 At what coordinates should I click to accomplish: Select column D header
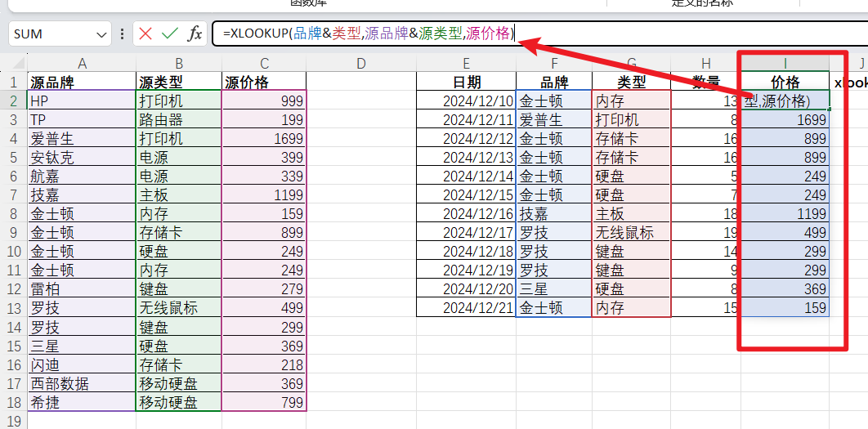tap(361, 64)
